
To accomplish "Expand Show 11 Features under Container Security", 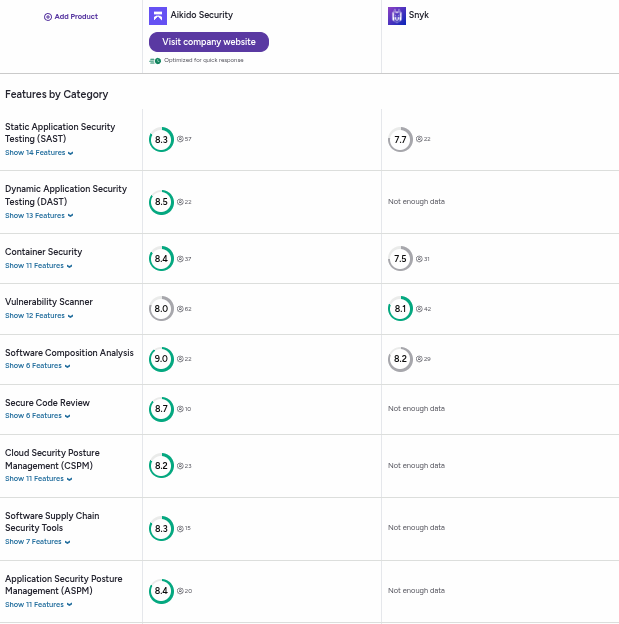I will (39, 266).
